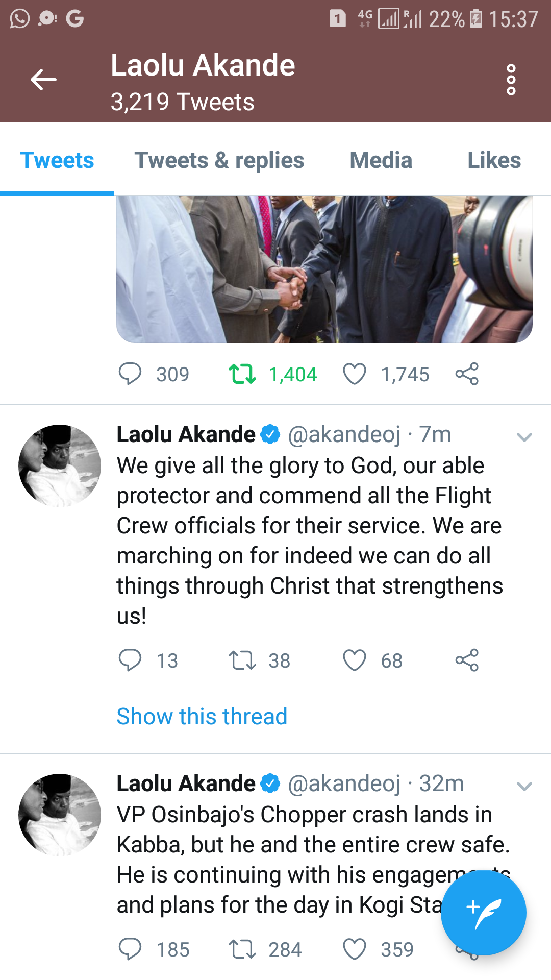Reply to the 'We give all the glory' tweet
This screenshot has width=551, height=980.
(130, 660)
